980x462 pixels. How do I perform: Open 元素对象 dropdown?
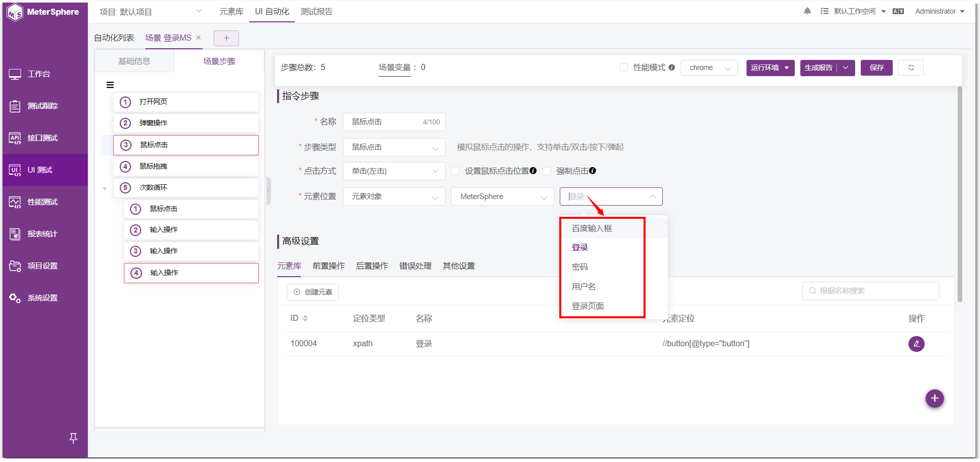coord(394,196)
